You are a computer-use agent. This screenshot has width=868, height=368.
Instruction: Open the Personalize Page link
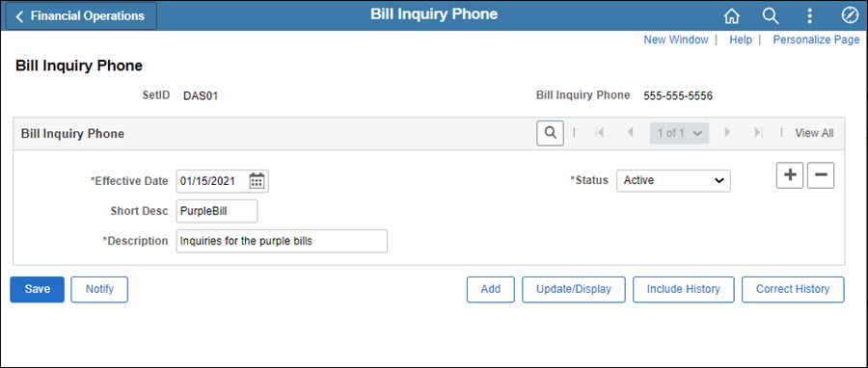(816, 39)
